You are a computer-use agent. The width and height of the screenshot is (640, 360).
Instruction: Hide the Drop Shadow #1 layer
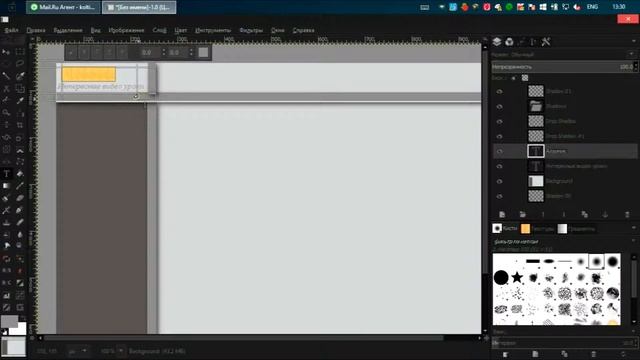[x=499, y=136]
